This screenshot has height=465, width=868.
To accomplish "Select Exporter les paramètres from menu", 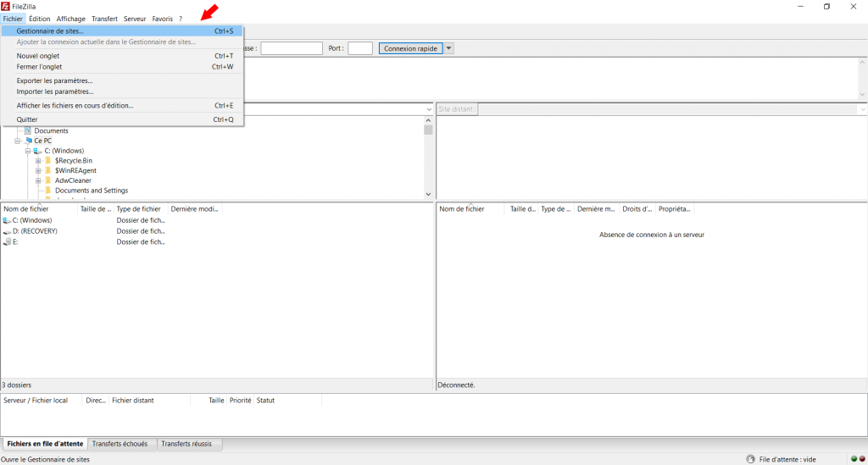I will (54, 80).
